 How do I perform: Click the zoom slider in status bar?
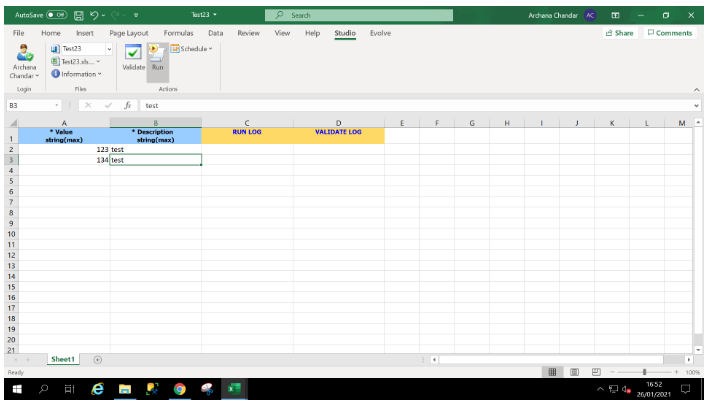click(646, 372)
